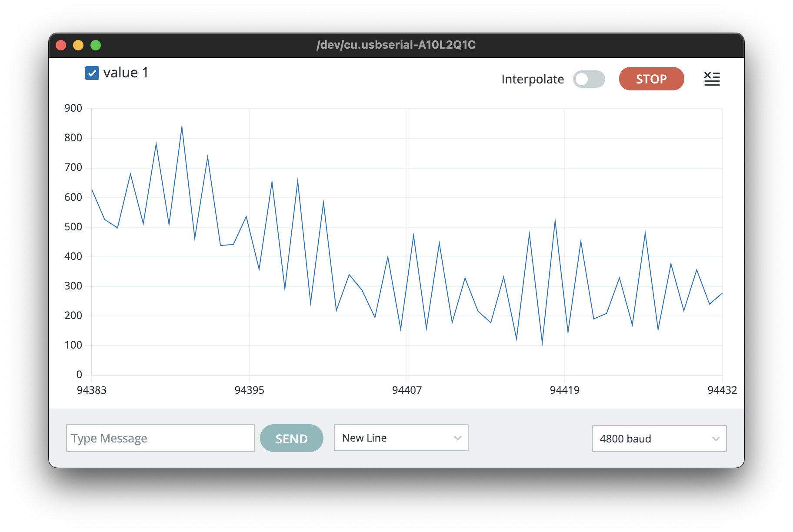Image resolution: width=793 pixels, height=532 pixels.
Task: Click the y-axis label 100
Action: pos(73,345)
